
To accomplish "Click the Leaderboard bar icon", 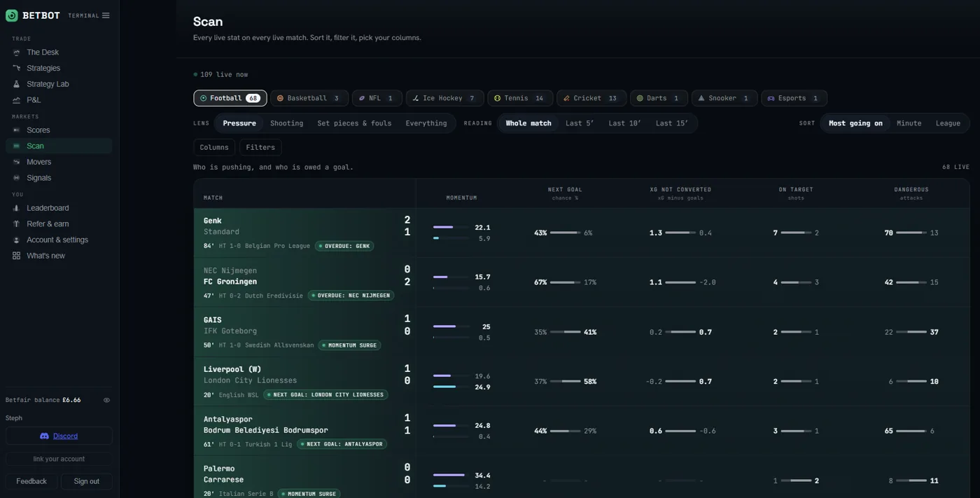I will point(16,208).
